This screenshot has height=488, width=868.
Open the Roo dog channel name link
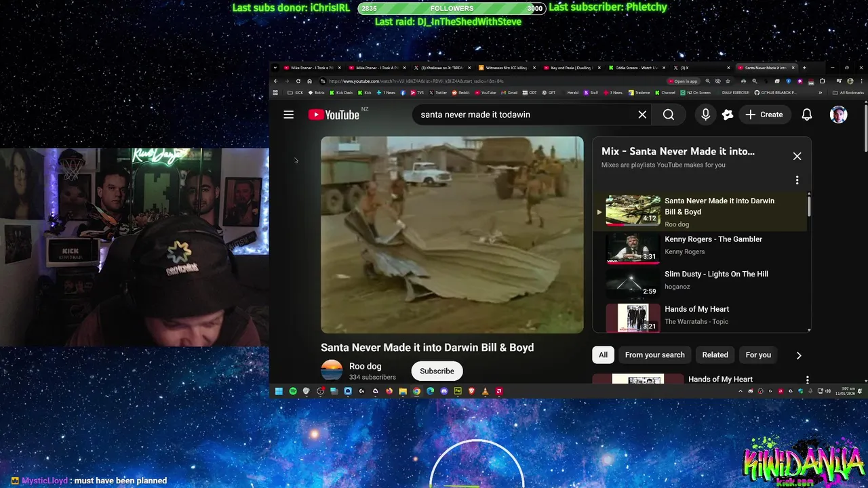click(365, 367)
